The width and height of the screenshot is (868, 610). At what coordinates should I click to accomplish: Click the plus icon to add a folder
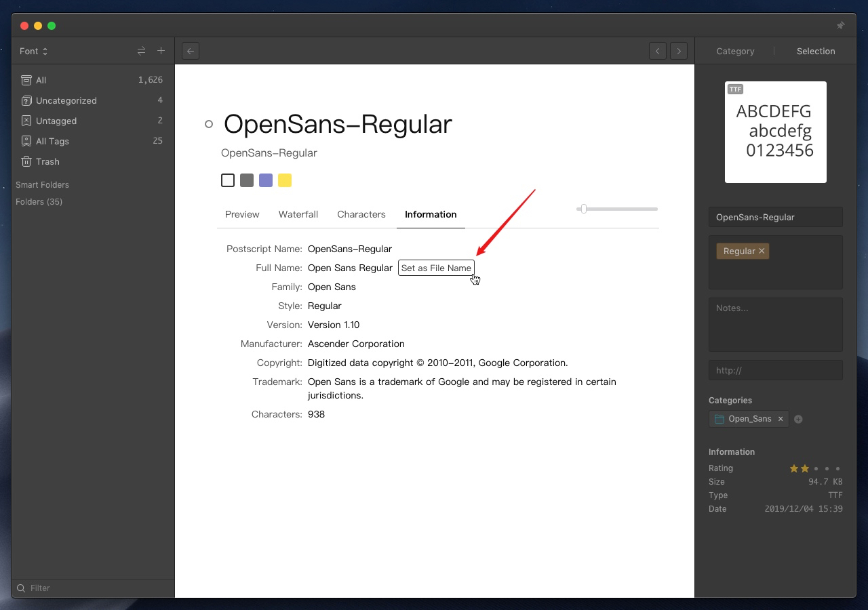point(161,51)
